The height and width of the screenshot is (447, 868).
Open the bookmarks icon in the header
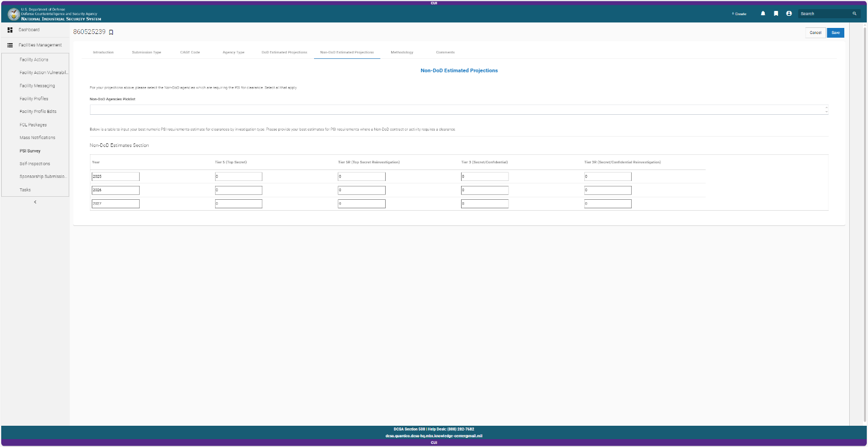[x=776, y=13]
